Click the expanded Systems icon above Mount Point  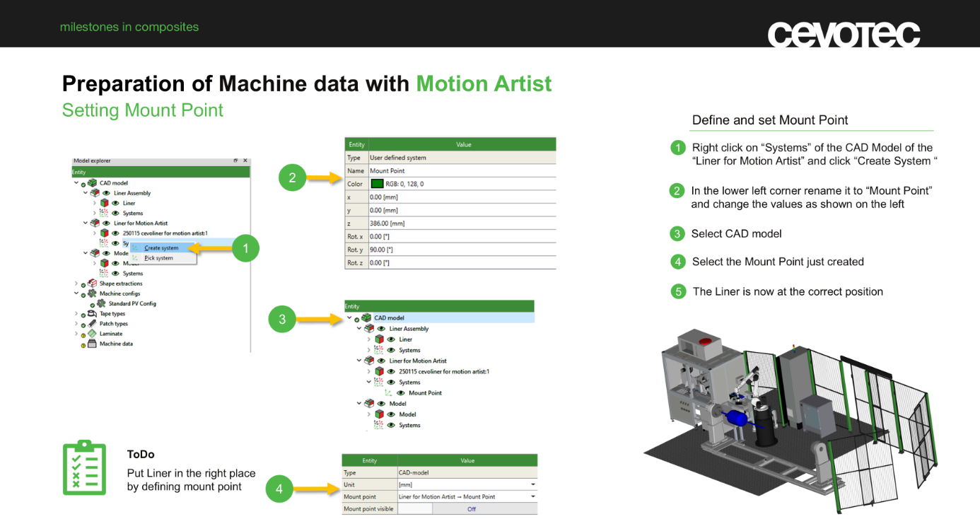pyautogui.click(x=379, y=382)
